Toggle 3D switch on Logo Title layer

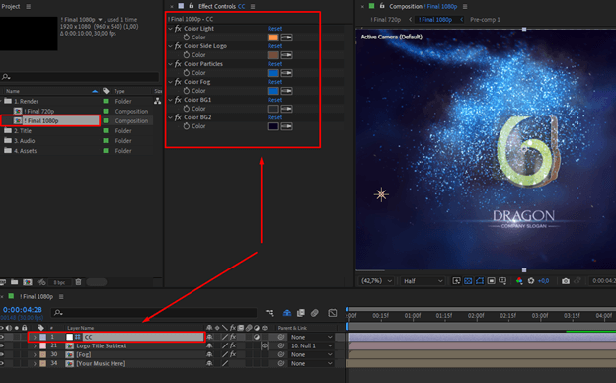click(265, 346)
